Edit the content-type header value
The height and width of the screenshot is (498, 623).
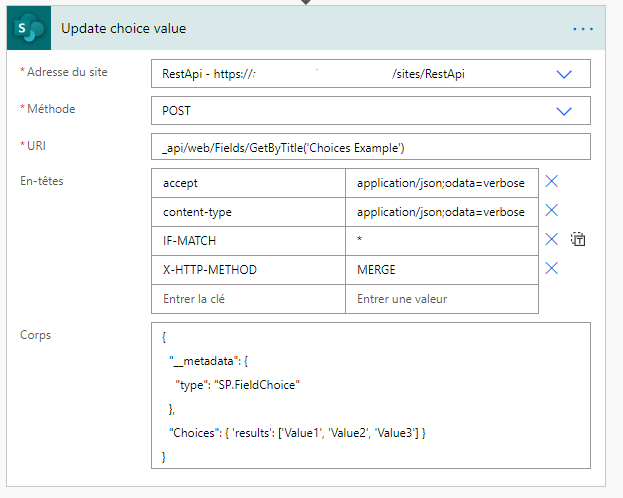pyautogui.click(x=442, y=212)
